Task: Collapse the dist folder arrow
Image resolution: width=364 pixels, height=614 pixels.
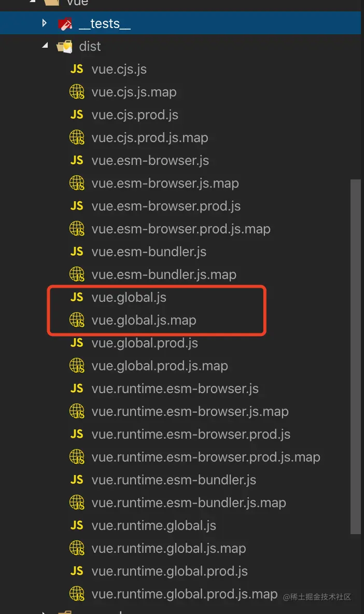Action: [45, 46]
